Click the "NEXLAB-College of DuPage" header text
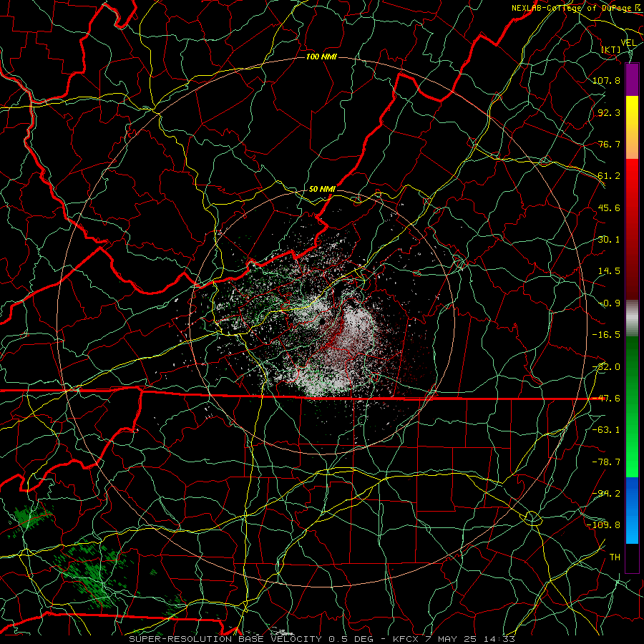 571,8
